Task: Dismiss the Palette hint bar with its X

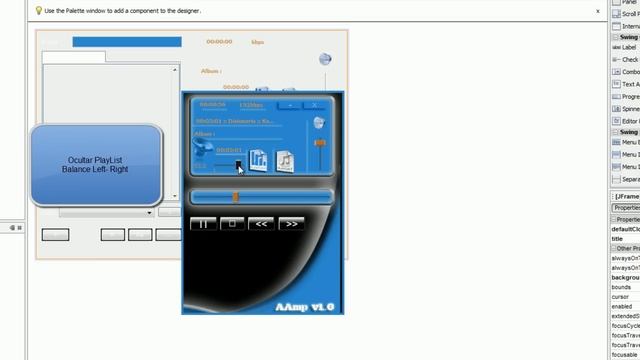Action: pos(598,11)
